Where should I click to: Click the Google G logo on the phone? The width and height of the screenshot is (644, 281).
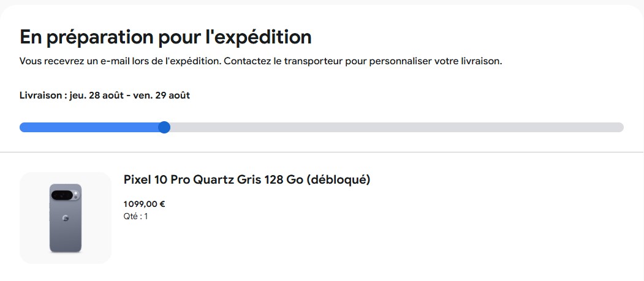(x=65, y=219)
